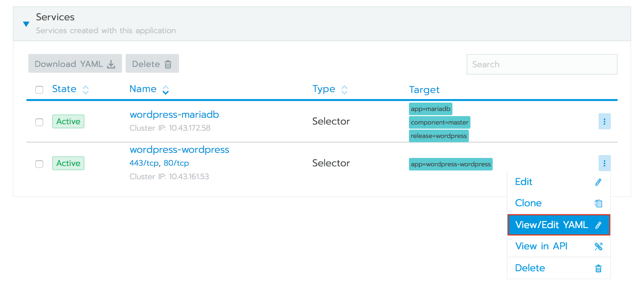
Task: Open the 443/tcp port link
Action: [144, 163]
